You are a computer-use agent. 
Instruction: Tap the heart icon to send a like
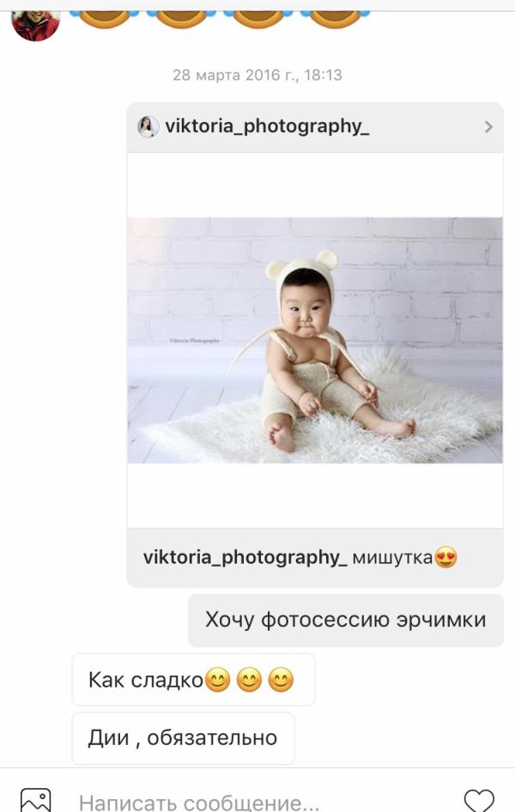point(479,800)
